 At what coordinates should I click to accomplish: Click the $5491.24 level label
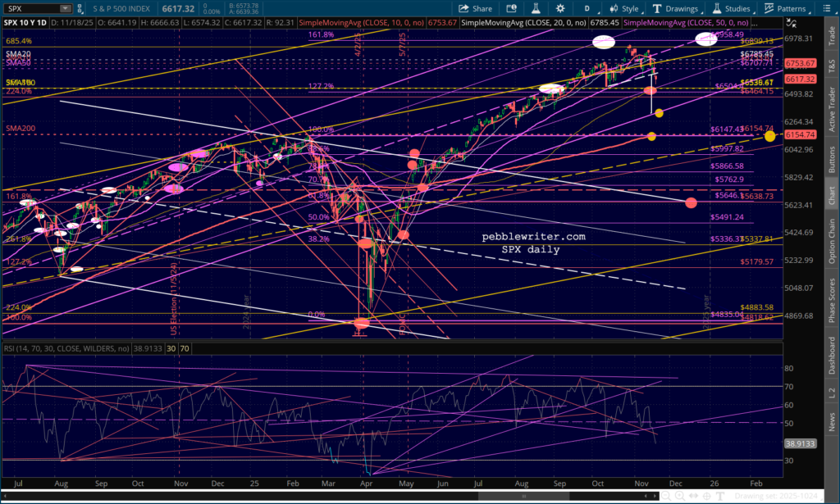point(727,217)
